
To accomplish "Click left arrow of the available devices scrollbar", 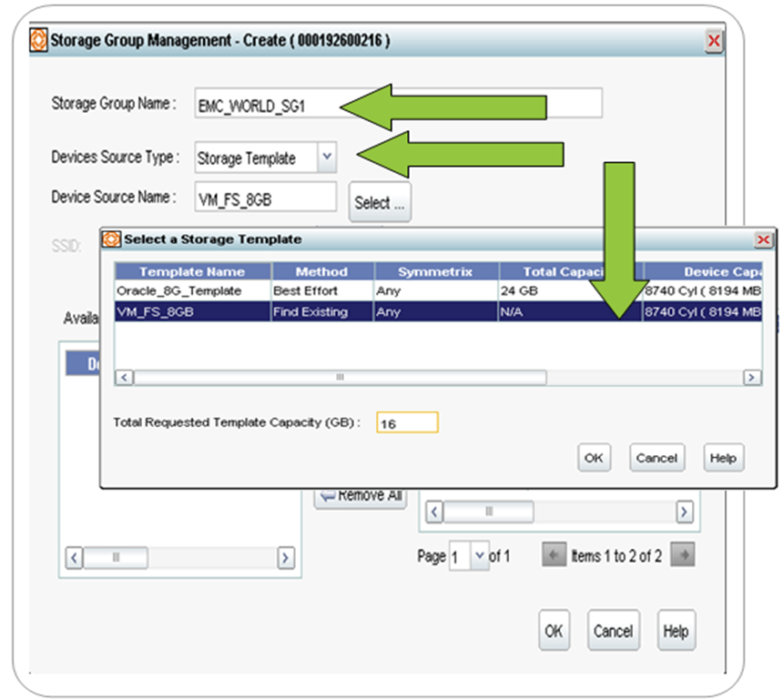I will coord(75,557).
